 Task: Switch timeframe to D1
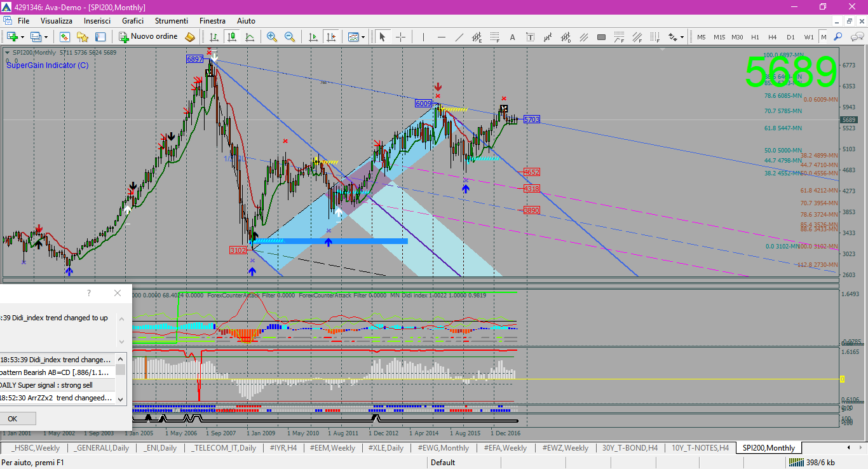click(790, 37)
